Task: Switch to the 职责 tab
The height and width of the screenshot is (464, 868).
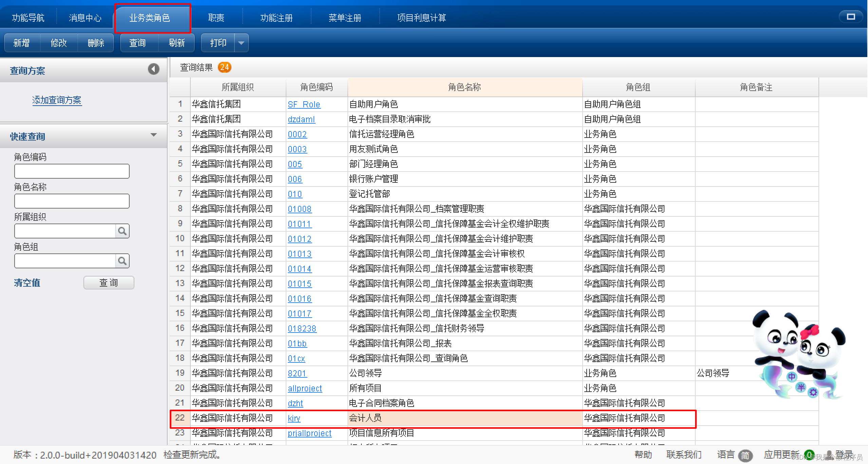Action: [216, 18]
